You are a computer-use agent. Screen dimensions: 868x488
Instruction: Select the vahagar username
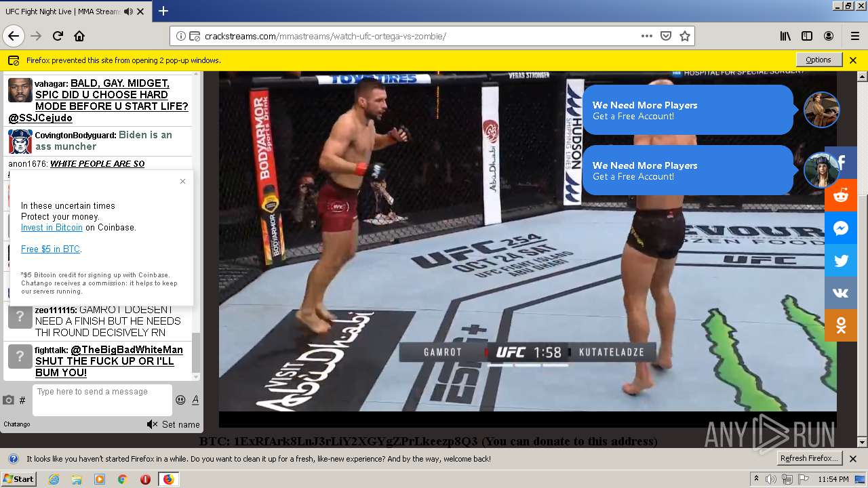51,84
